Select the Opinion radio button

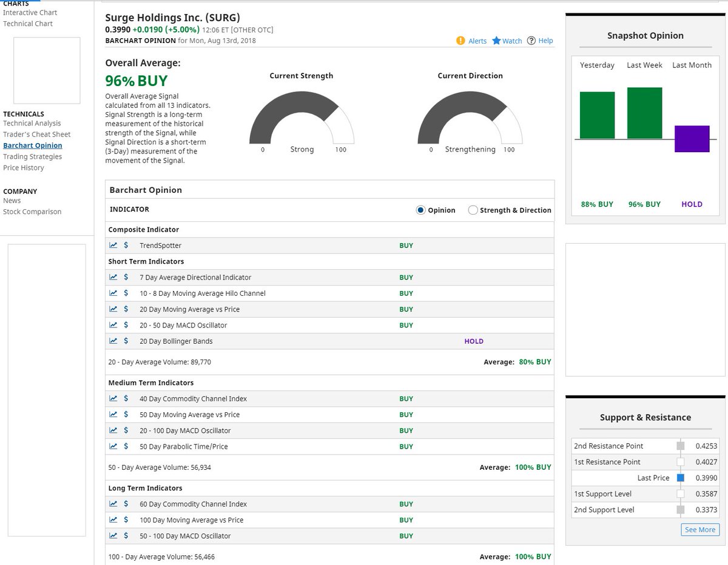click(420, 210)
